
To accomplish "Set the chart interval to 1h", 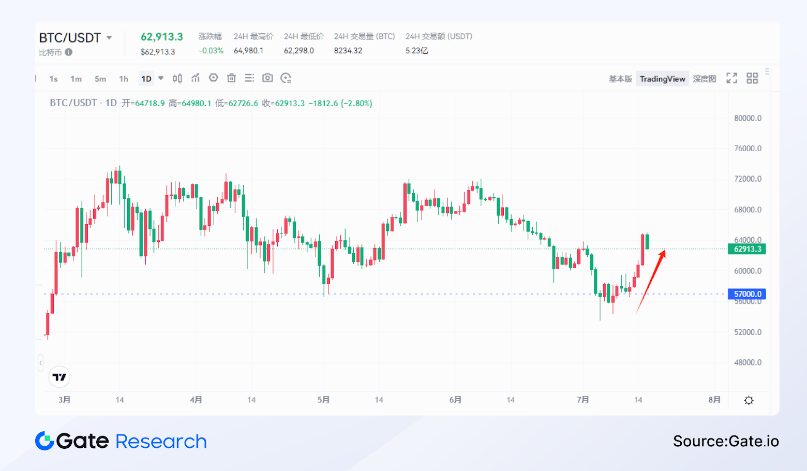I will point(123,78).
